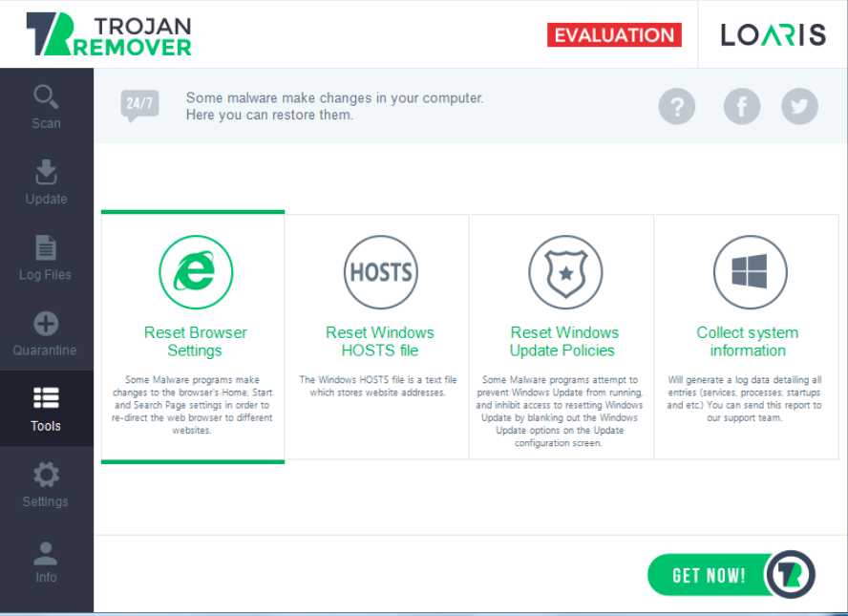
Task: Click the round TR badge on Get Now
Action: pos(791,574)
